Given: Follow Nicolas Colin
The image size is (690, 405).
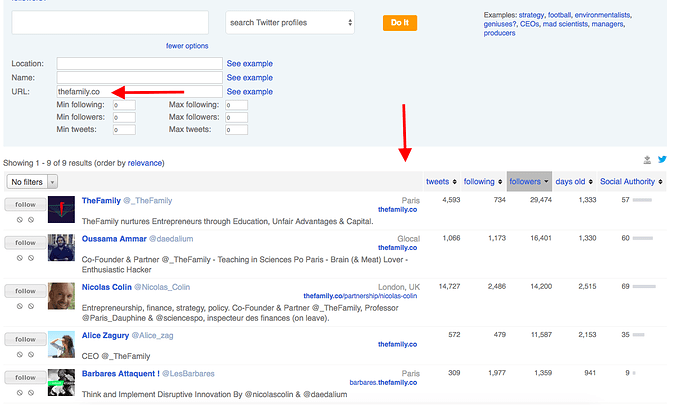Looking at the screenshot, I should [x=25, y=291].
